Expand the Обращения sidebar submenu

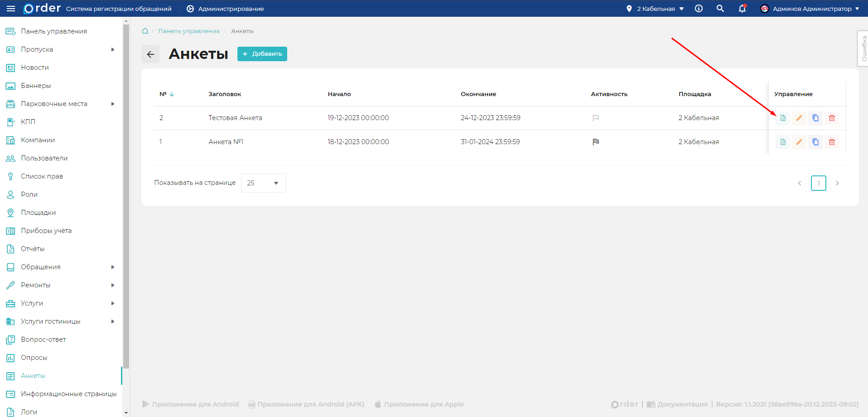pos(112,267)
